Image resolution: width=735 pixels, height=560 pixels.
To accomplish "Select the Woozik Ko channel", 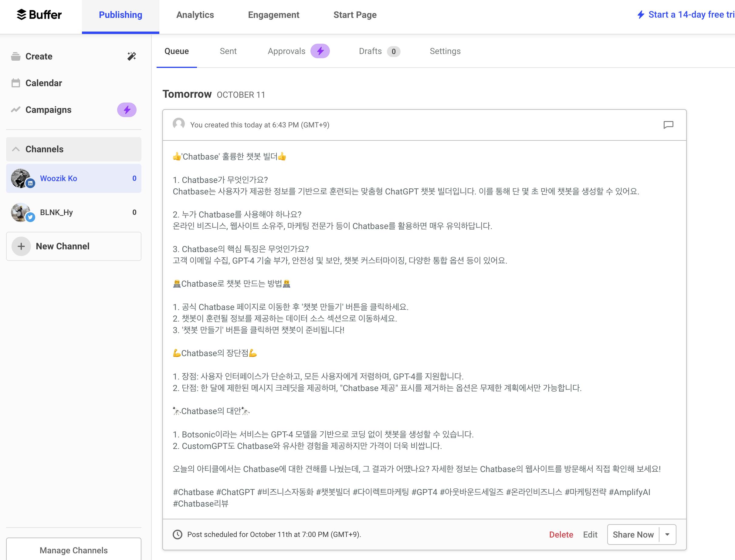I will 73,178.
